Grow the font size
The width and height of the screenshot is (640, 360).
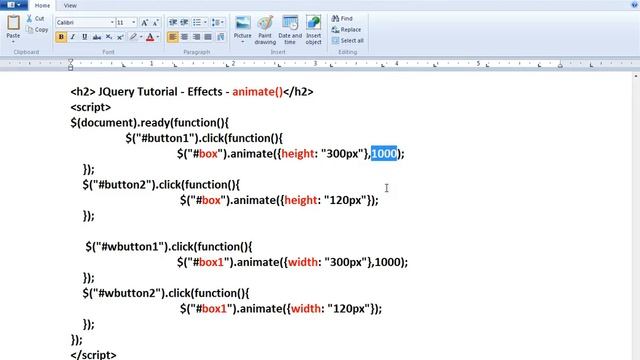click(144, 23)
